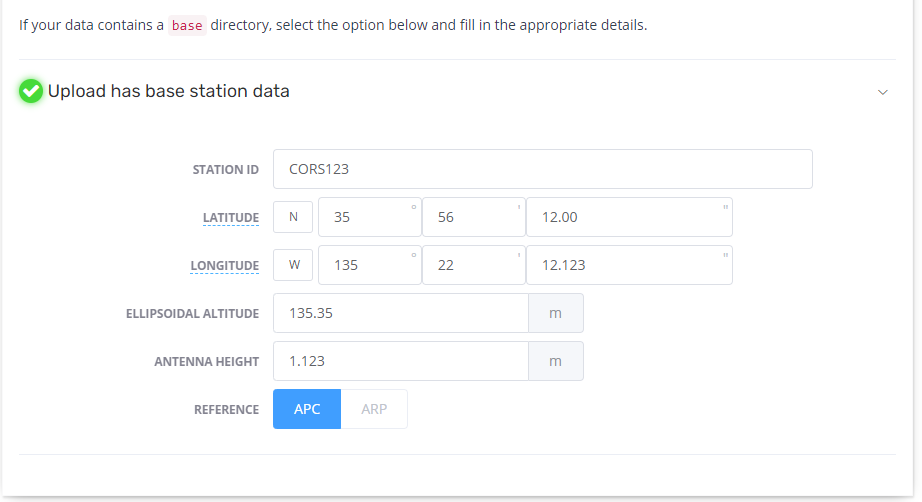Image resolution: width=922 pixels, height=502 pixels.
Task: Select the APC reference option
Action: tap(307, 409)
